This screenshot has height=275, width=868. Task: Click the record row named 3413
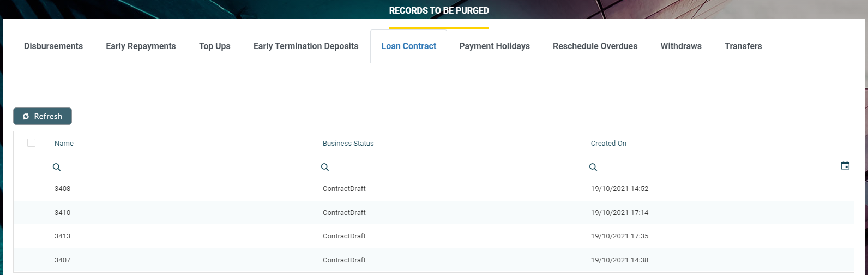point(63,236)
